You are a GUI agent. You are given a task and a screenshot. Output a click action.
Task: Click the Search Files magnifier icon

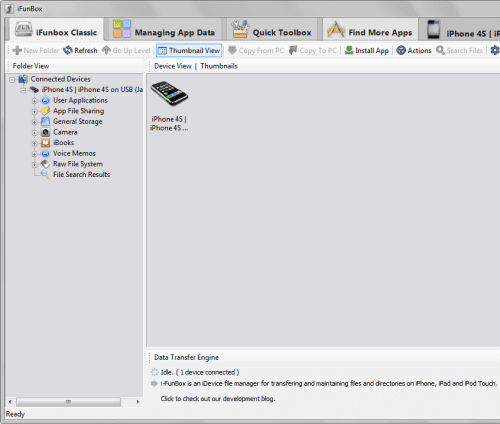click(x=440, y=50)
